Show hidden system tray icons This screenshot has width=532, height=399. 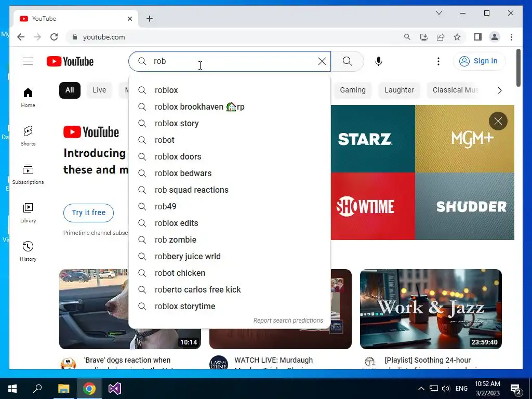click(421, 389)
